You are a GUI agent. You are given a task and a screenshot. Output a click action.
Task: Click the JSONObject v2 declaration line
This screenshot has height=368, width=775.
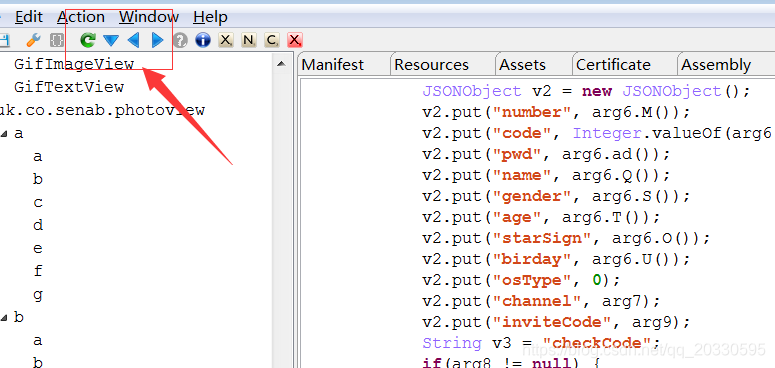tap(586, 91)
